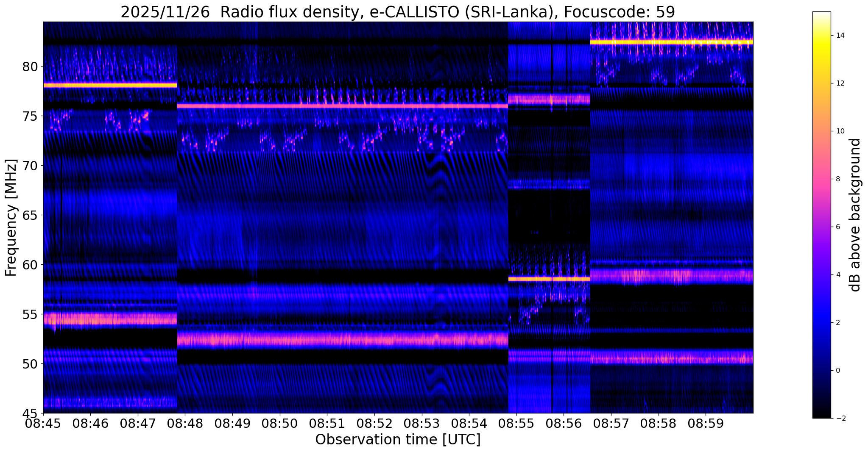Click the 08:59 time tick label
The width and height of the screenshot is (868, 452).
[x=706, y=423]
